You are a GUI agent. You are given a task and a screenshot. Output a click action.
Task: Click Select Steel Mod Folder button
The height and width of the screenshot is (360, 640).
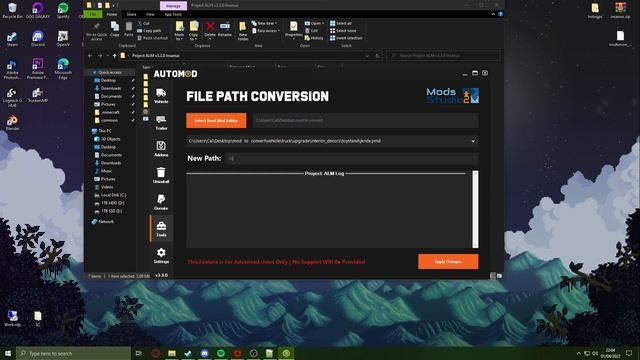(x=216, y=120)
